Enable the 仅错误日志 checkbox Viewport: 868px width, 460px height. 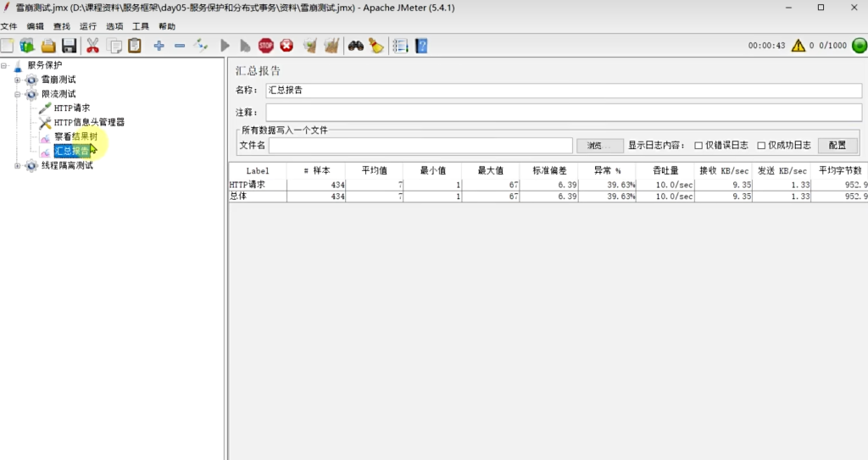coord(698,146)
